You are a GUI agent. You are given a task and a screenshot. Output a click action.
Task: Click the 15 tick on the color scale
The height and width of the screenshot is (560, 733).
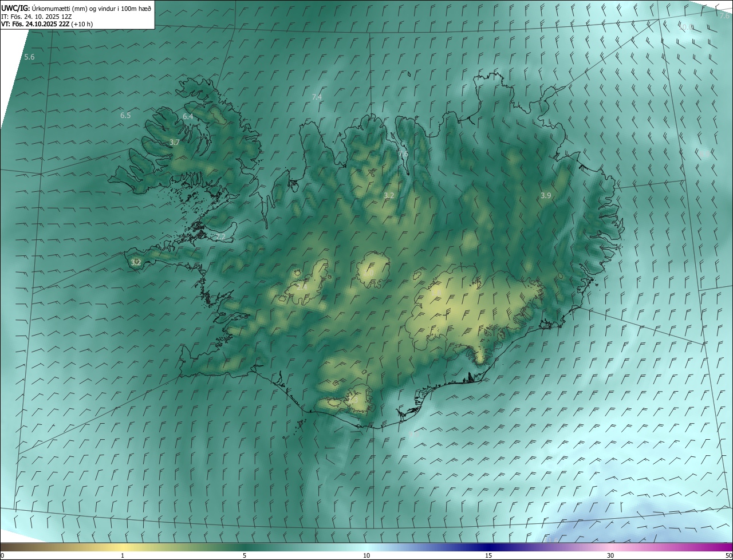coord(488,555)
